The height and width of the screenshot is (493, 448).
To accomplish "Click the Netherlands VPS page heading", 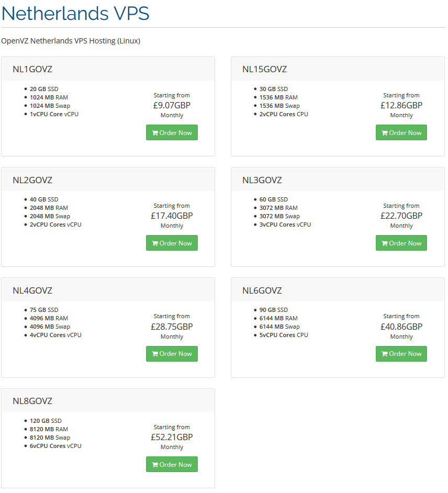I will pos(75,13).
